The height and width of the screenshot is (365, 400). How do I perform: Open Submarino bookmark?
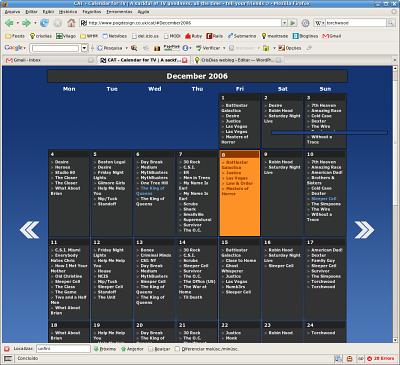pos(242,36)
